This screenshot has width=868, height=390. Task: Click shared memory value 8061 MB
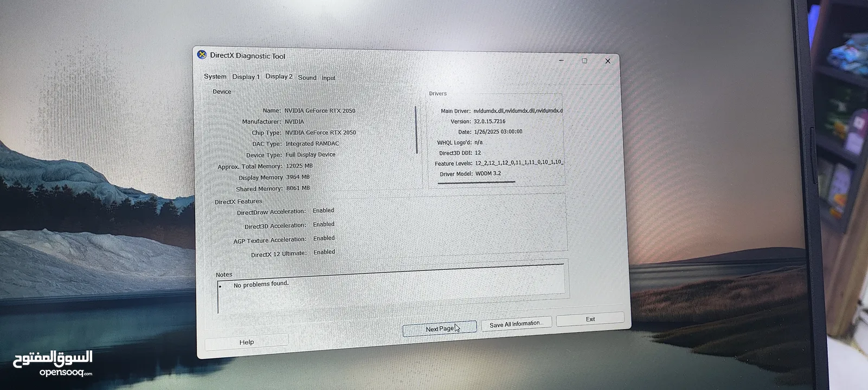pos(298,188)
